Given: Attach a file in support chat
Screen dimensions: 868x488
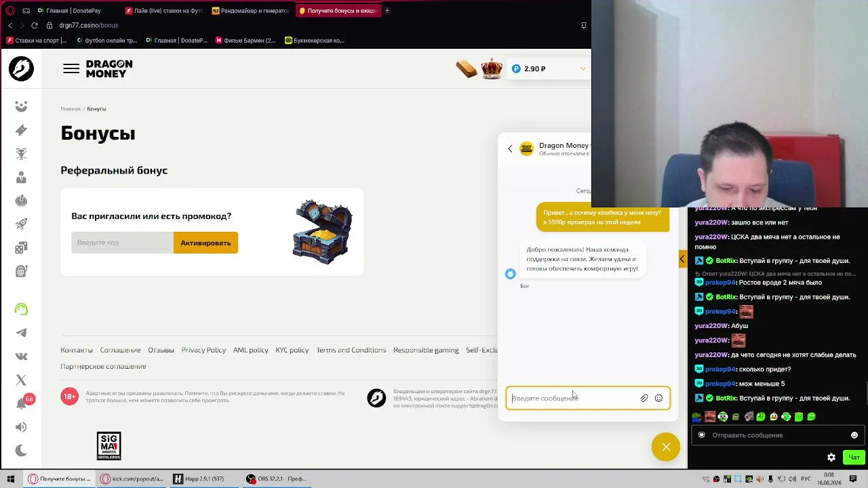Looking at the screenshot, I should pos(644,398).
